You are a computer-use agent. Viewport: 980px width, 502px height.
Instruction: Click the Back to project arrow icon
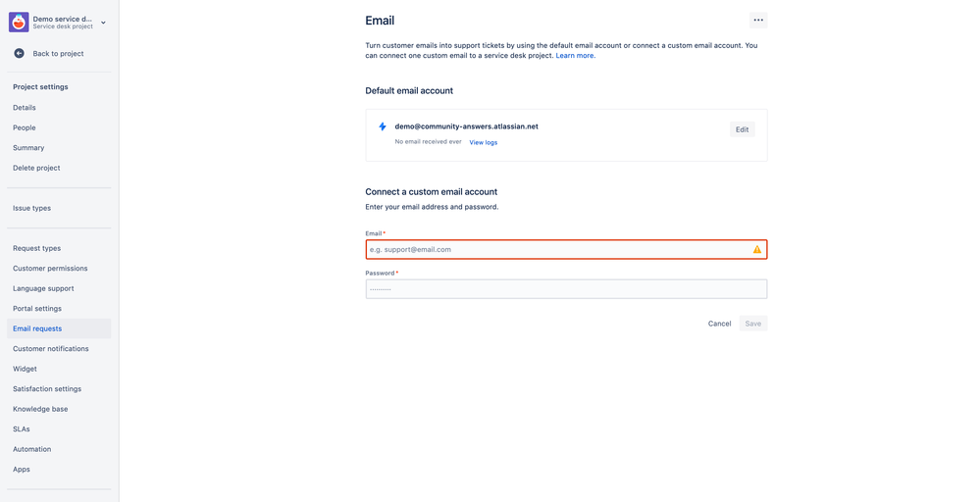pyautogui.click(x=20, y=54)
